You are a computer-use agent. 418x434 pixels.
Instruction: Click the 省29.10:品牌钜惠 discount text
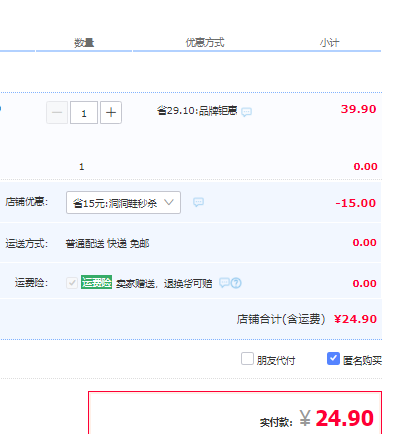pos(197,110)
